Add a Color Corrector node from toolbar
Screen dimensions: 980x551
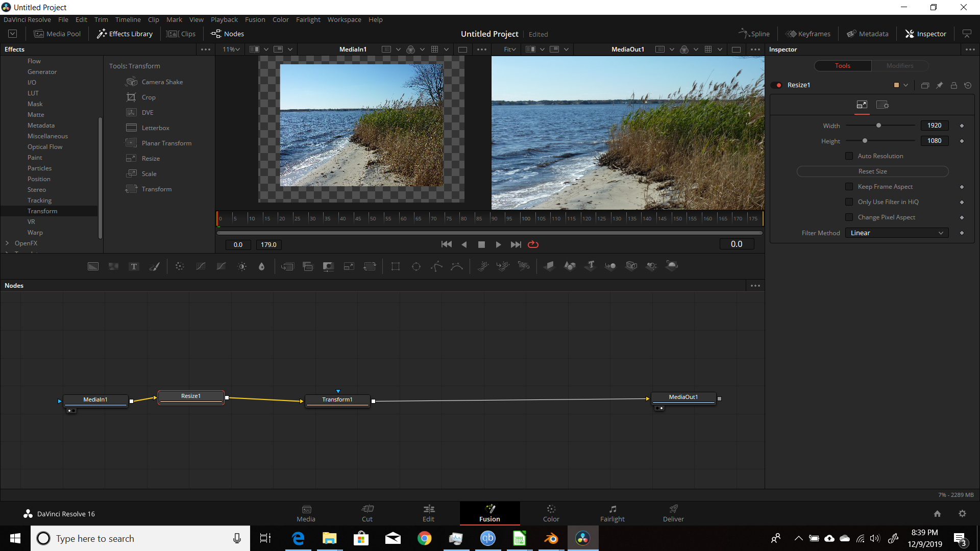point(180,266)
